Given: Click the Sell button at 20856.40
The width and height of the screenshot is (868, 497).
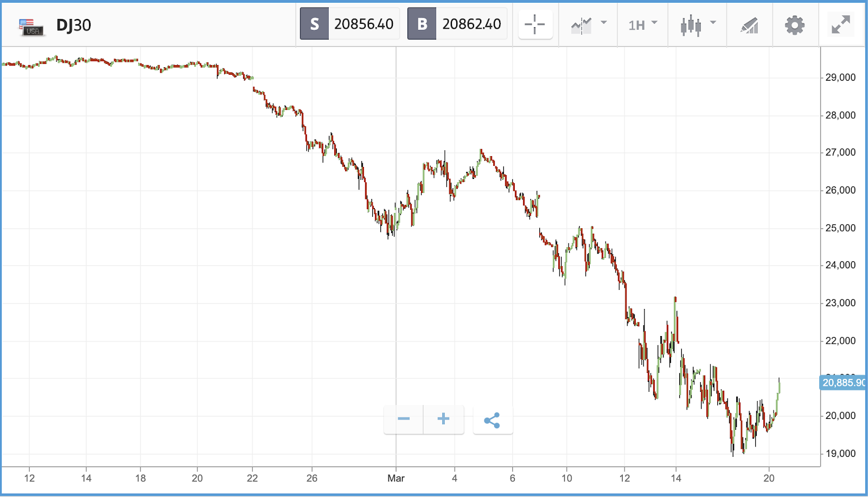Looking at the screenshot, I should tap(350, 24).
